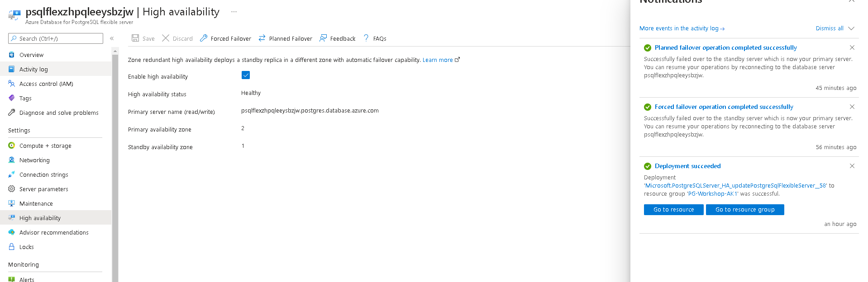Click the PostgreSQL server resource icon

(x=14, y=15)
